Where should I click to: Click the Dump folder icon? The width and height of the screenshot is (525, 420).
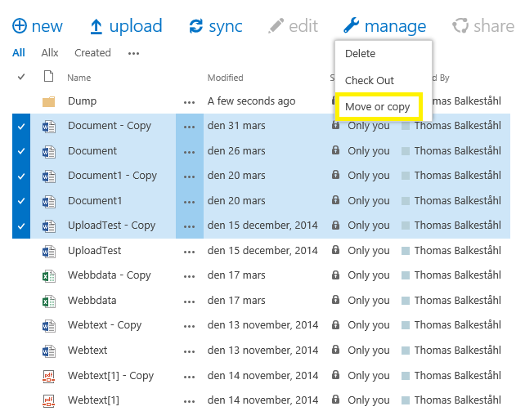click(x=48, y=101)
